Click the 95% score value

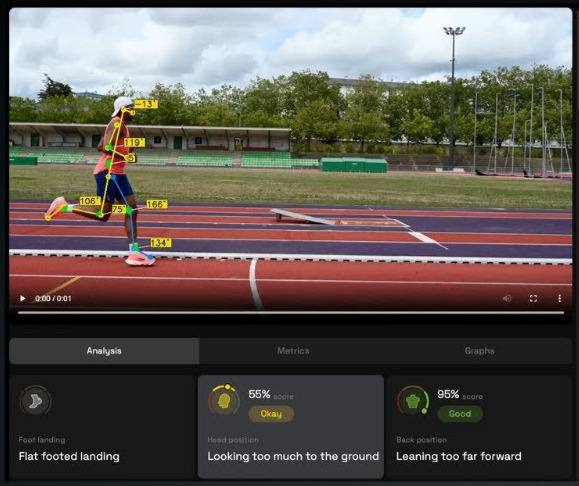point(448,394)
